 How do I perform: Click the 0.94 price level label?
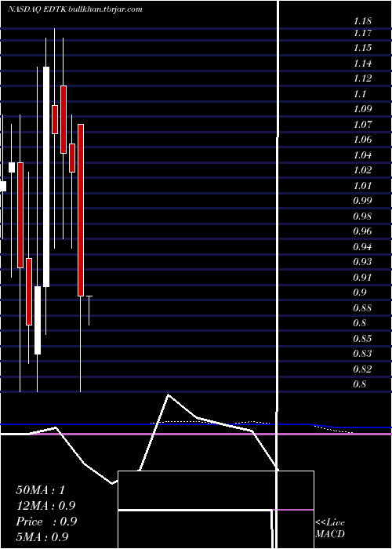click(362, 247)
